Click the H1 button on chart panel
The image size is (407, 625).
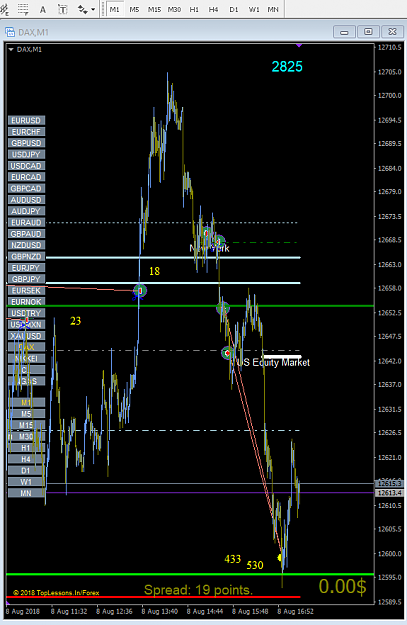click(26, 448)
